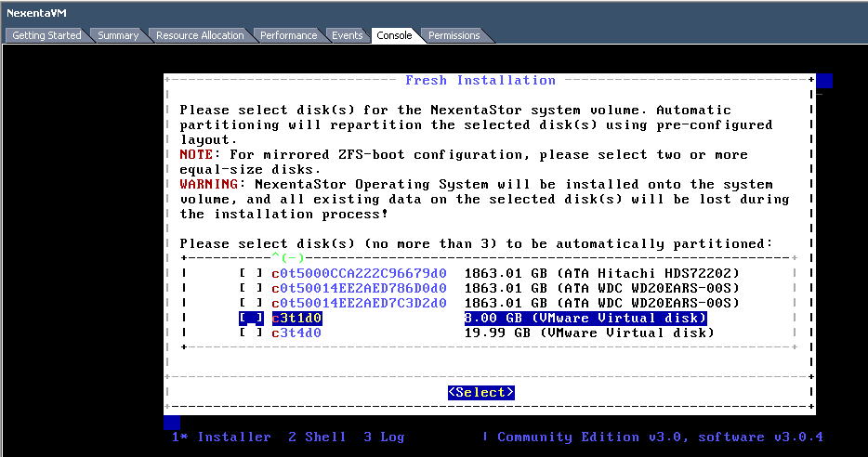This screenshot has width=868, height=457.
Task: Check the box for disk c0t5000CCA222C96679d0
Action: click(251, 273)
